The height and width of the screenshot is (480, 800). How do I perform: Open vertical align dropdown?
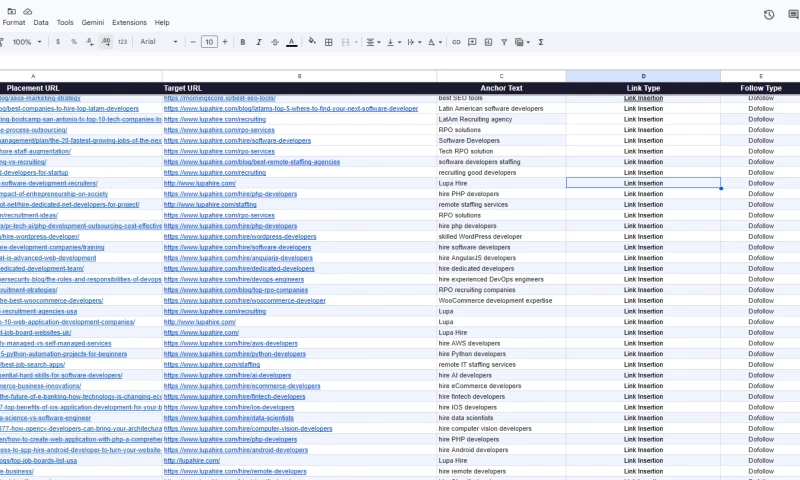click(x=393, y=42)
